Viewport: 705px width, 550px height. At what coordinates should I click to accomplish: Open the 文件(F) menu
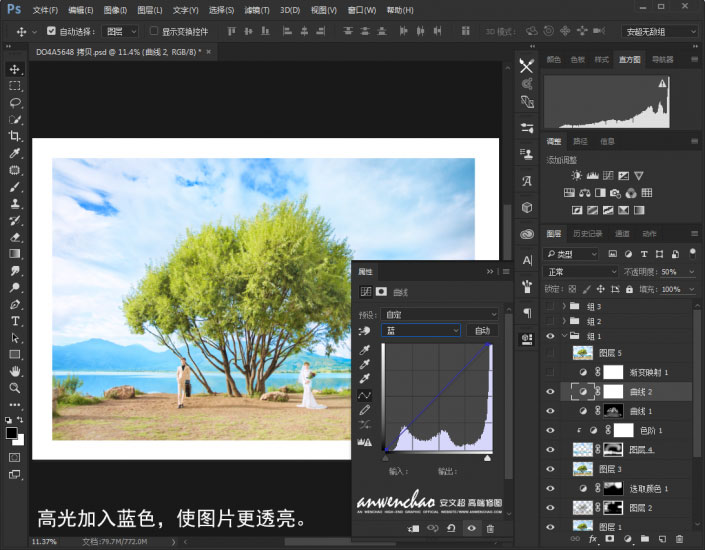click(45, 10)
